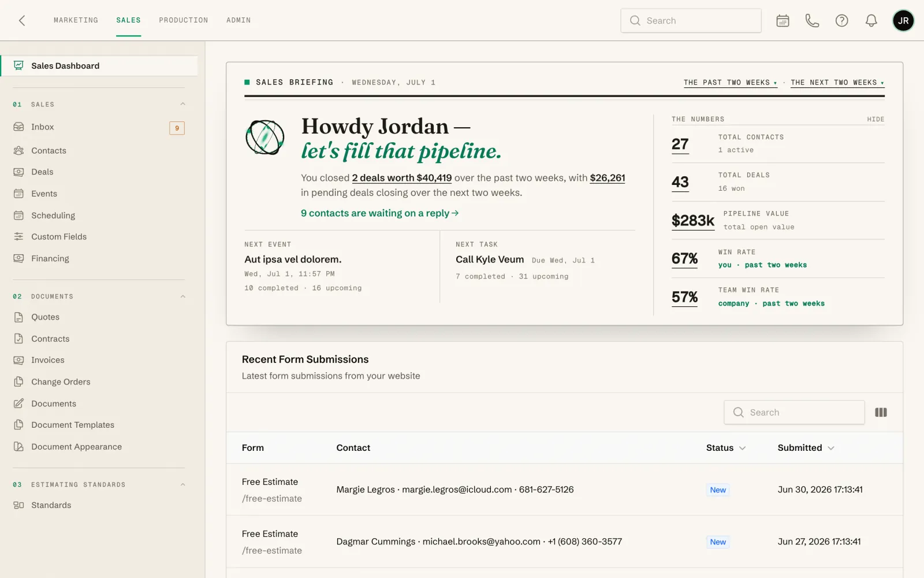Screen dimensions: 924x578
Task: Sort by the Status column header
Action: (x=726, y=448)
